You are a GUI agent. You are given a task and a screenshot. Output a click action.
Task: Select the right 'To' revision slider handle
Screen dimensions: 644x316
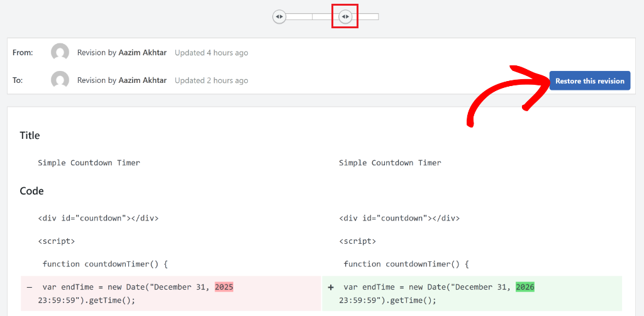pos(345,17)
